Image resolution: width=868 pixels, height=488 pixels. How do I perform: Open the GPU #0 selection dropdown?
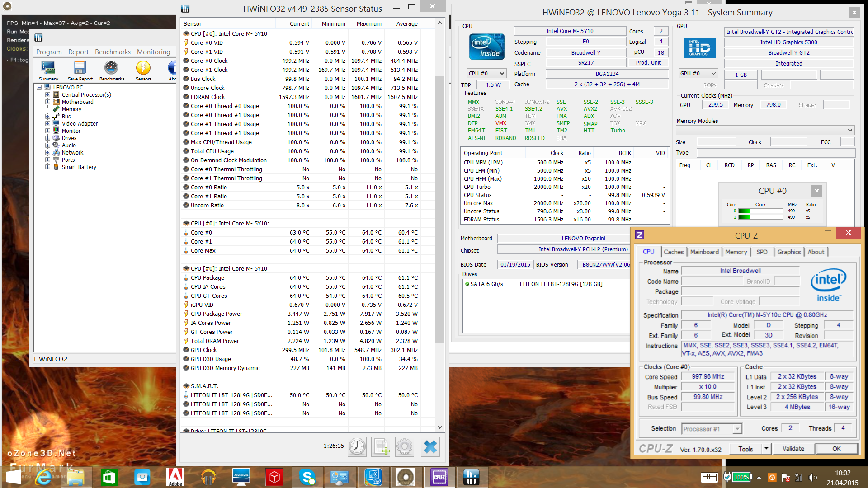(x=698, y=73)
